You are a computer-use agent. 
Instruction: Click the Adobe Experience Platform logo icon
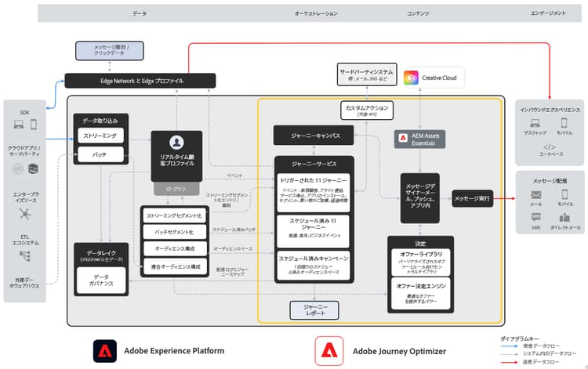point(104,351)
